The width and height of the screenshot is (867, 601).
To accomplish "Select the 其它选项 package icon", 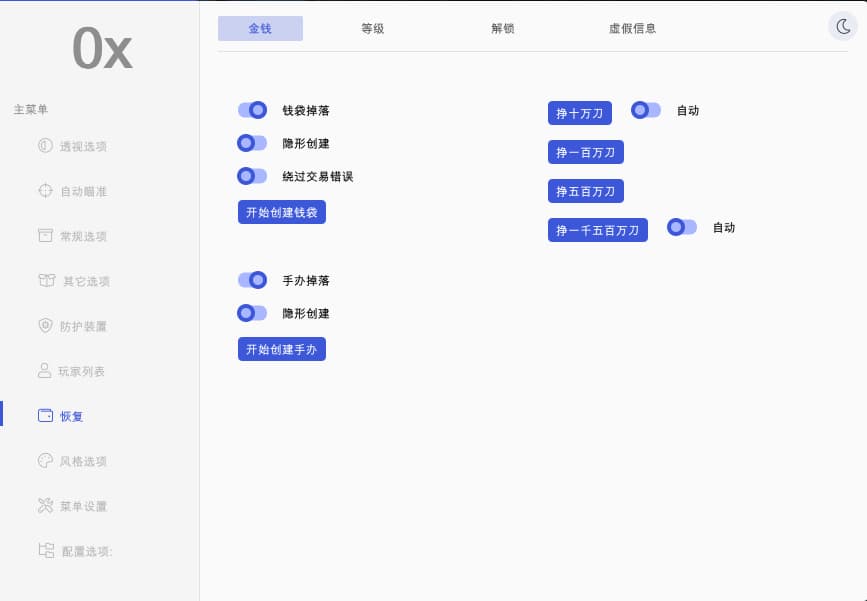I will [x=46, y=280].
